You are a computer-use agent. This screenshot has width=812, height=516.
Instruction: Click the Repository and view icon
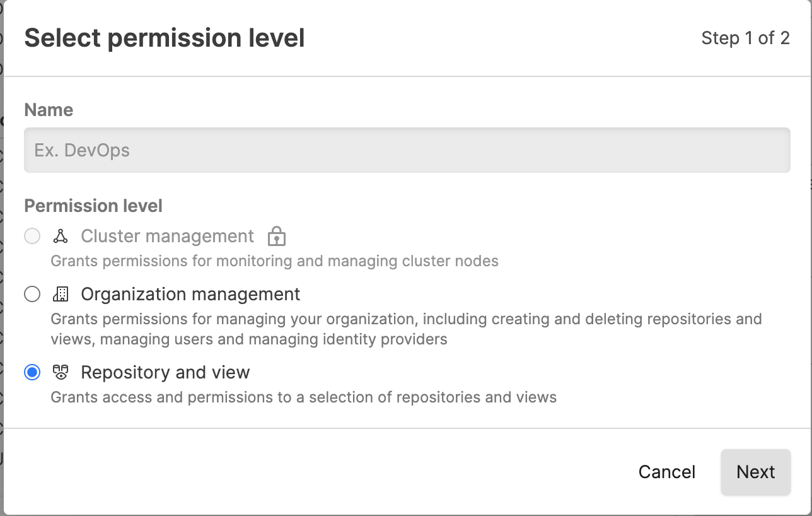tap(61, 372)
